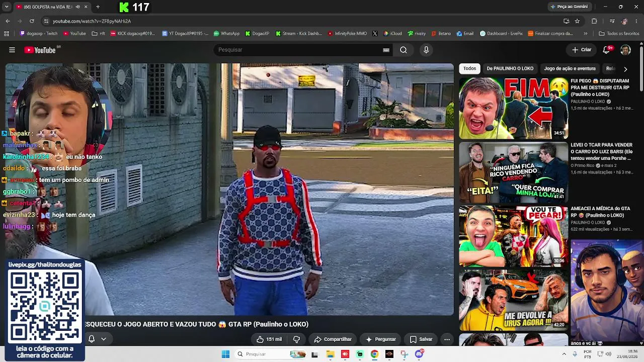Open the on-screen keyboard in the search box
The image size is (644, 362).
[x=386, y=50]
